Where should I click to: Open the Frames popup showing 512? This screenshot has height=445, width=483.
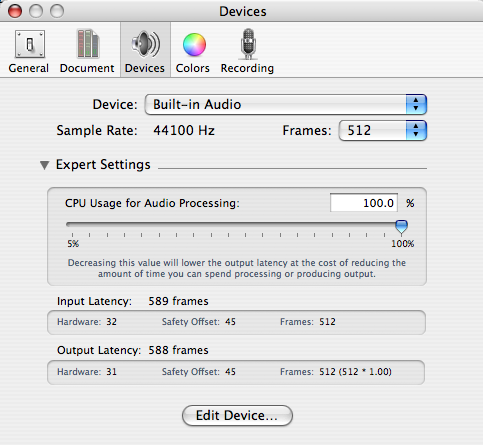tap(382, 130)
